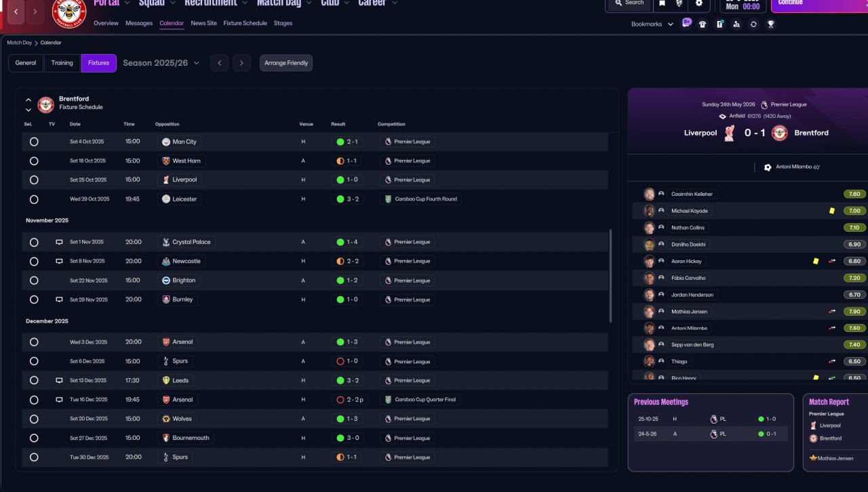Select the Leeds fixture radio button
Image resolution: width=868 pixels, height=492 pixels.
(x=34, y=380)
